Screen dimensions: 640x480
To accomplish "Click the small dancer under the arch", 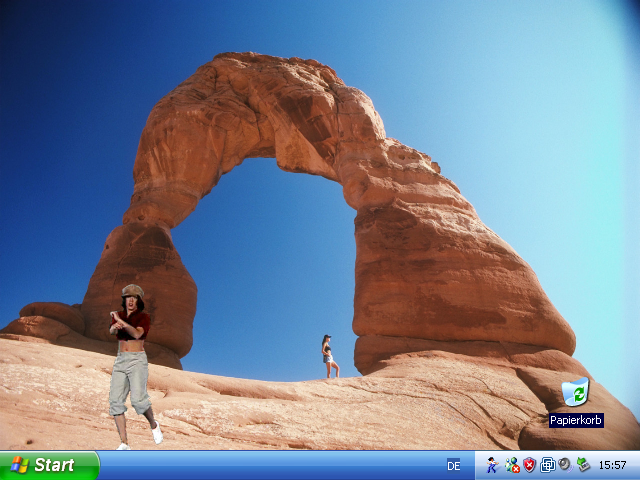I will 328,357.
